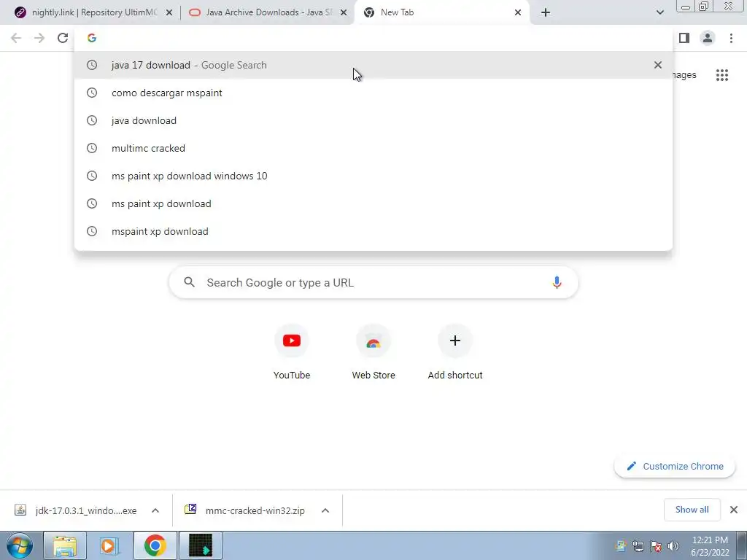The height and width of the screenshot is (560, 747).
Task: Open a new tab with the plus button
Action: (546, 12)
